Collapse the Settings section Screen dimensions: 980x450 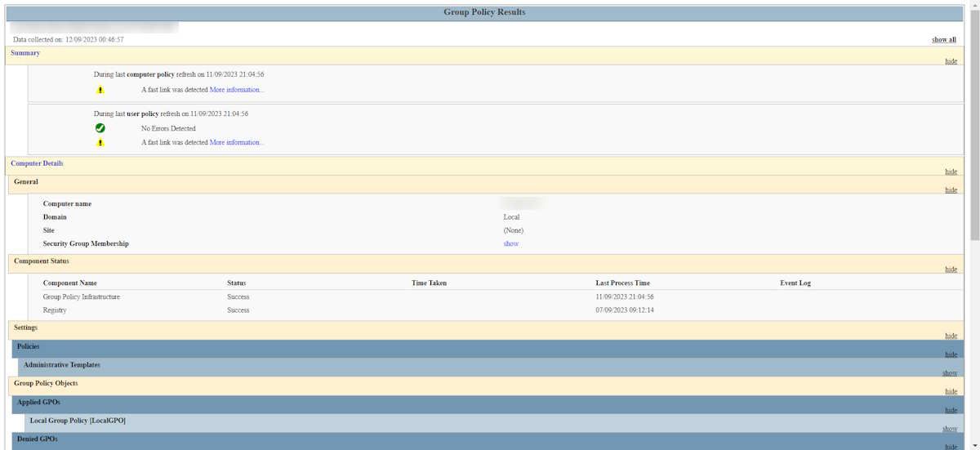point(951,336)
